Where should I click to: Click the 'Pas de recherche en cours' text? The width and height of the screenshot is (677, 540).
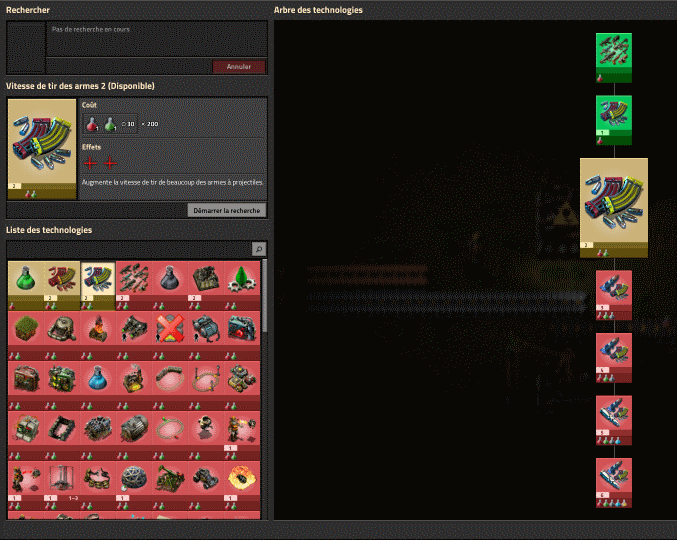click(x=91, y=29)
